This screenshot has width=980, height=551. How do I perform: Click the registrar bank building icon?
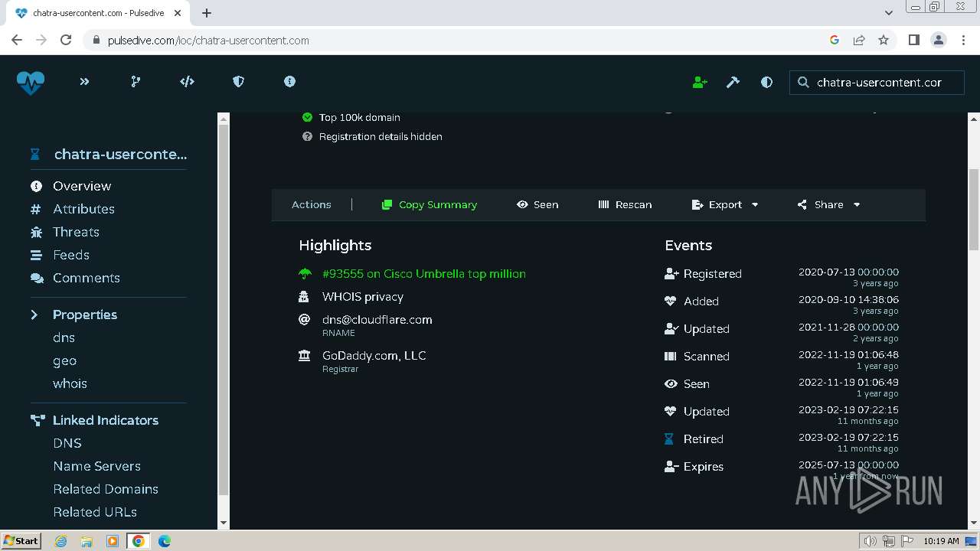305,355
